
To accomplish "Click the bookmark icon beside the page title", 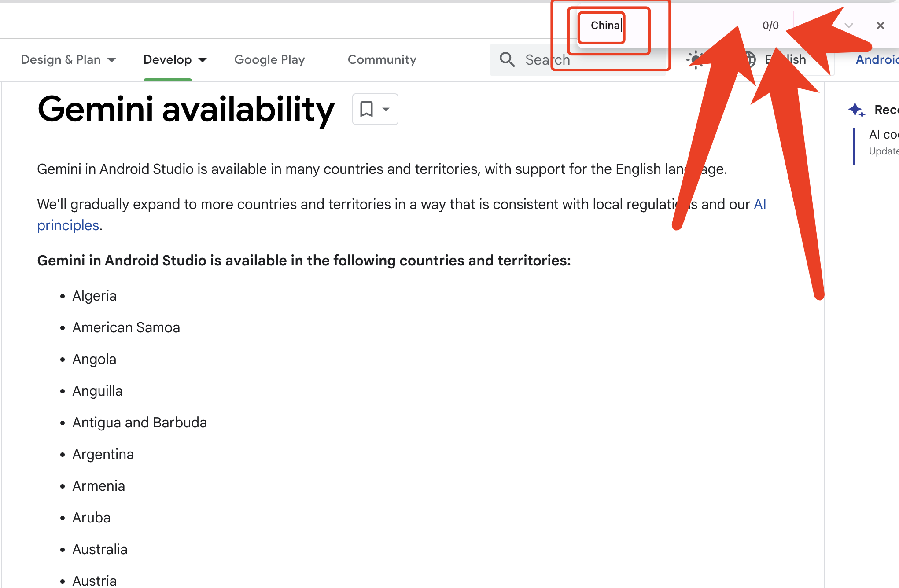I will (x=366, y=109).
